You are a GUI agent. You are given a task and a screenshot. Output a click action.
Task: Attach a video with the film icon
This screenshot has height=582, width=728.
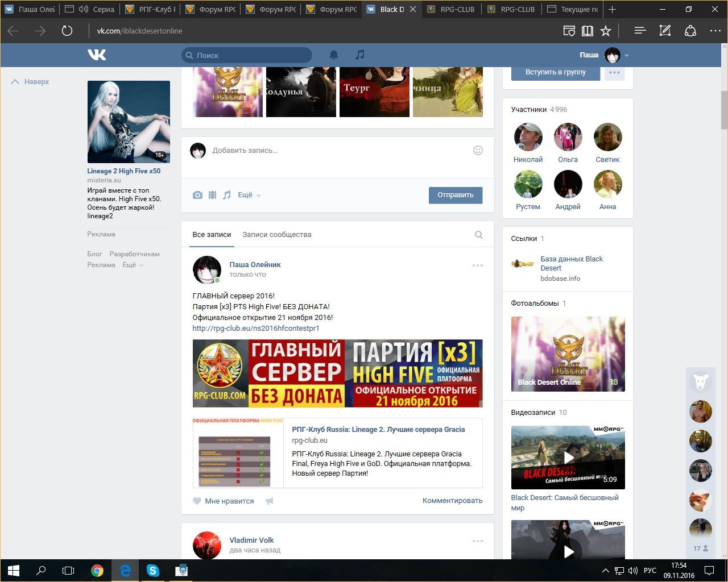(x=212, y=195)
